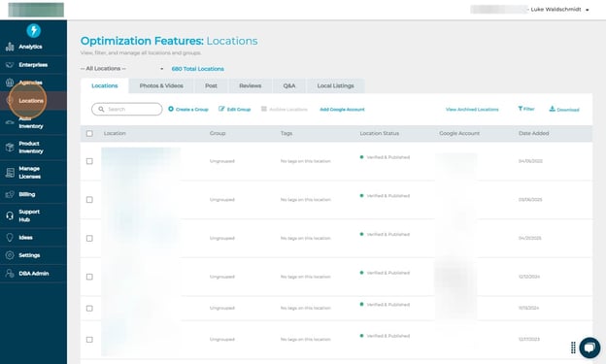Click the Tags column header
This screenshot has width=606, height=364.
click(x=286, y=133)
